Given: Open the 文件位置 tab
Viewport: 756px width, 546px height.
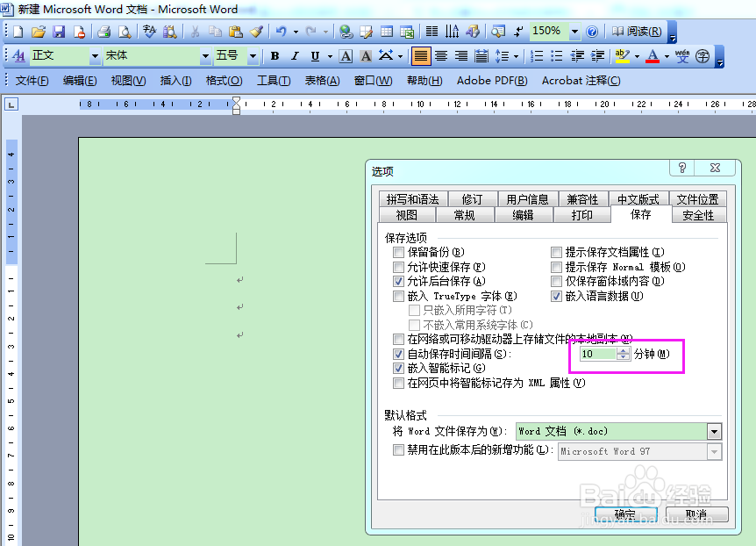Looking at the screenshot, I should 697,199.
